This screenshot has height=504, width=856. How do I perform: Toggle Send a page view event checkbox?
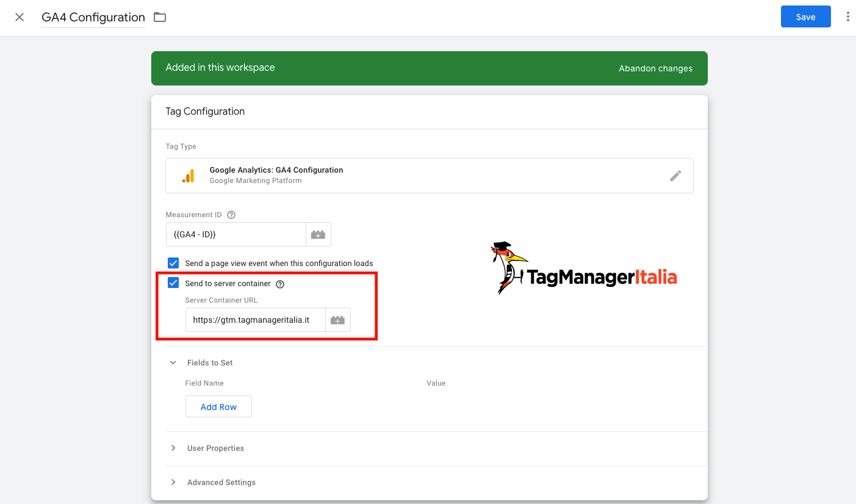173,263
